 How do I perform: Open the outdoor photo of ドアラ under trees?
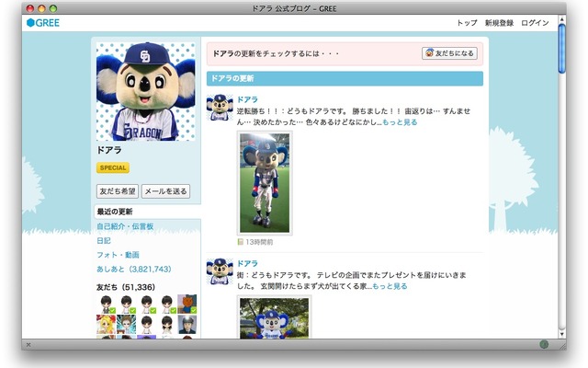coord(274,317)
